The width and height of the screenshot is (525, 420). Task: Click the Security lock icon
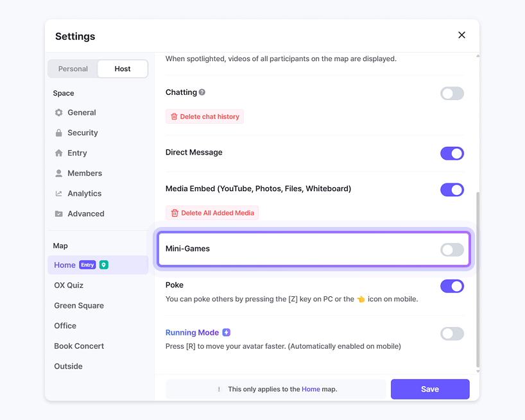click(x=59, y=133)
